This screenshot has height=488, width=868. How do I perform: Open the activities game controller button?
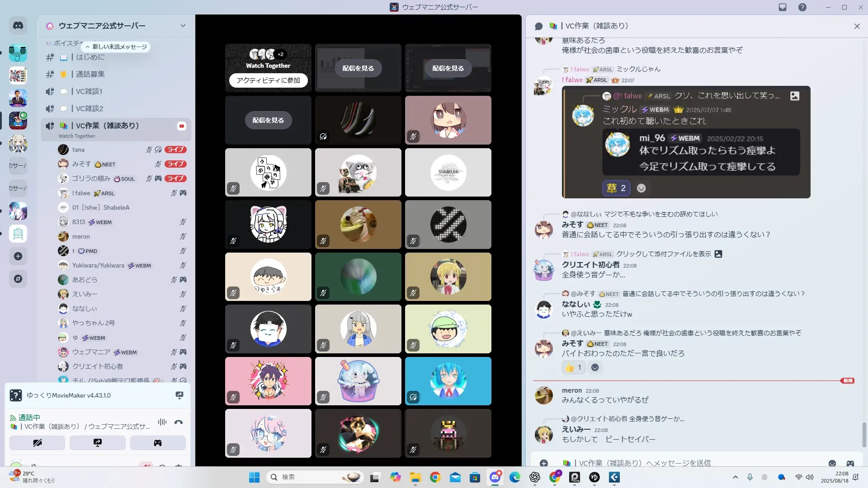tap(157, 443)
